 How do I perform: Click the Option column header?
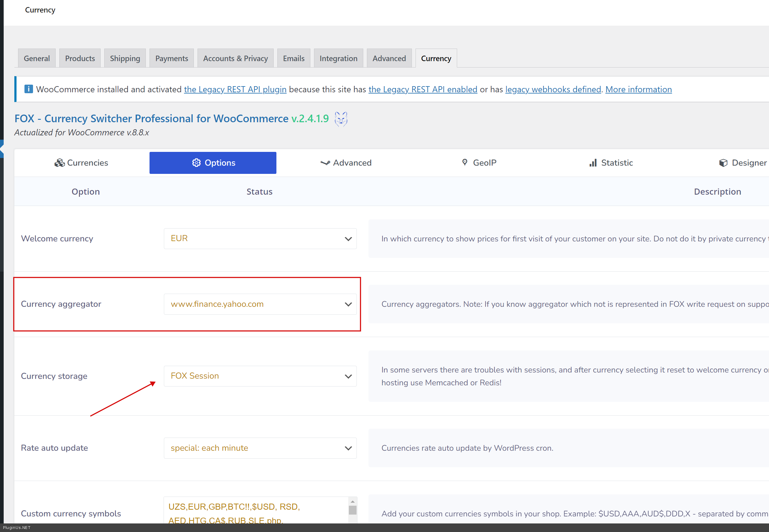(86, 192)
